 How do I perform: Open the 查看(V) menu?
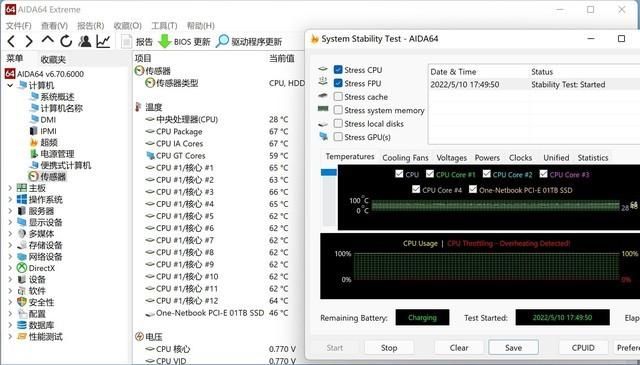(54, 26)
